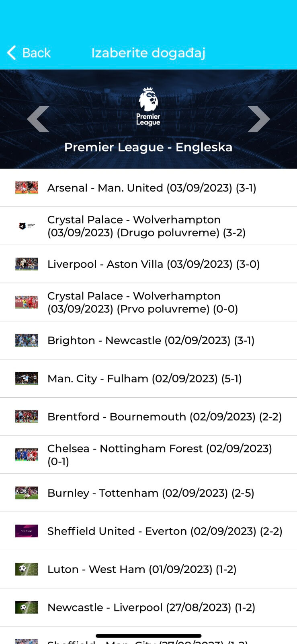Tap the Premier League - Engleska title
This screenshot has width=297, height=644.
tap(148, 147)
